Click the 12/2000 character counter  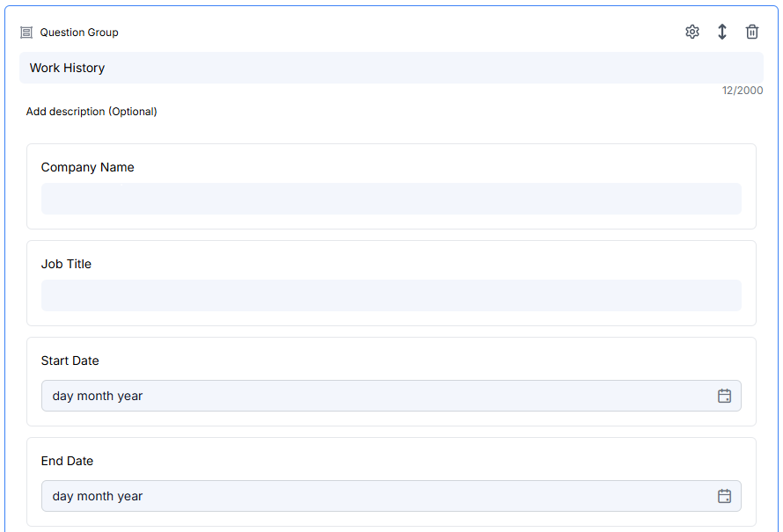pyautogui.click(x=743, y=90)
